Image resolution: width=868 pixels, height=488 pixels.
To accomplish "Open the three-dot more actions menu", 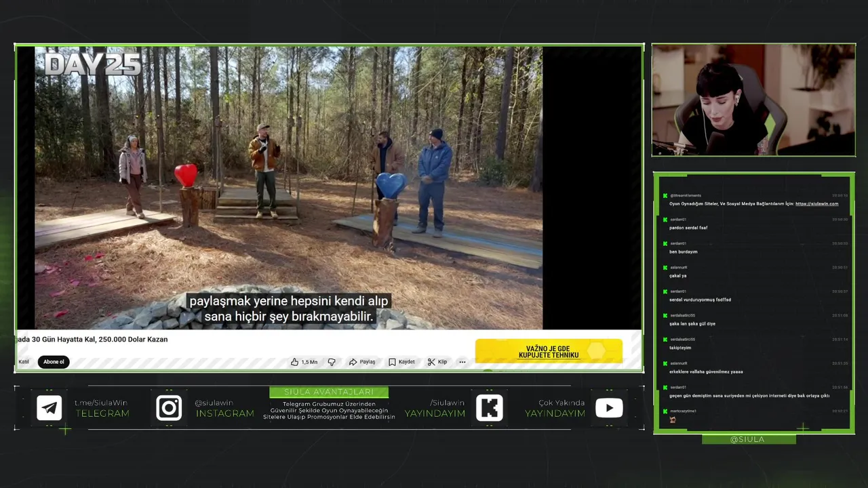I will pyautogui.click(x=462, y=362).
